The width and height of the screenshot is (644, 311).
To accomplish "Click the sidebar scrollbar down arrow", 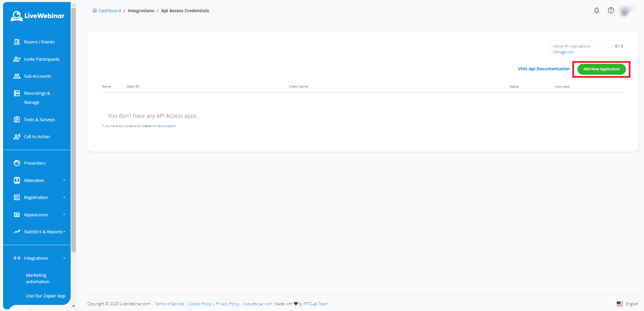I will [x=74, y=306].
